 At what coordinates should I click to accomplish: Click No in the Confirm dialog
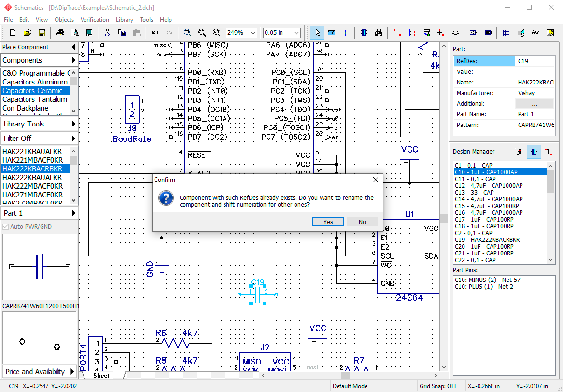pos(362,222)
